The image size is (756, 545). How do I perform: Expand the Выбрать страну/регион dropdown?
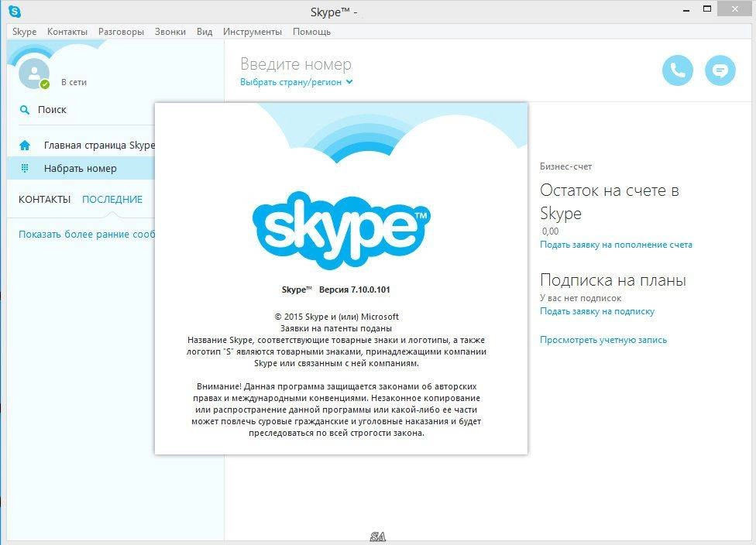(x=296, y=82)
